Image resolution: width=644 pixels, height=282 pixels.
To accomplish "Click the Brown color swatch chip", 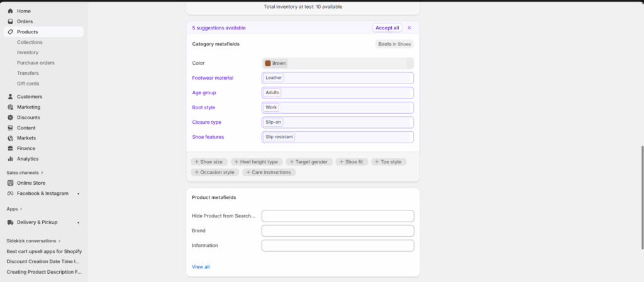I will click(275, 63).
